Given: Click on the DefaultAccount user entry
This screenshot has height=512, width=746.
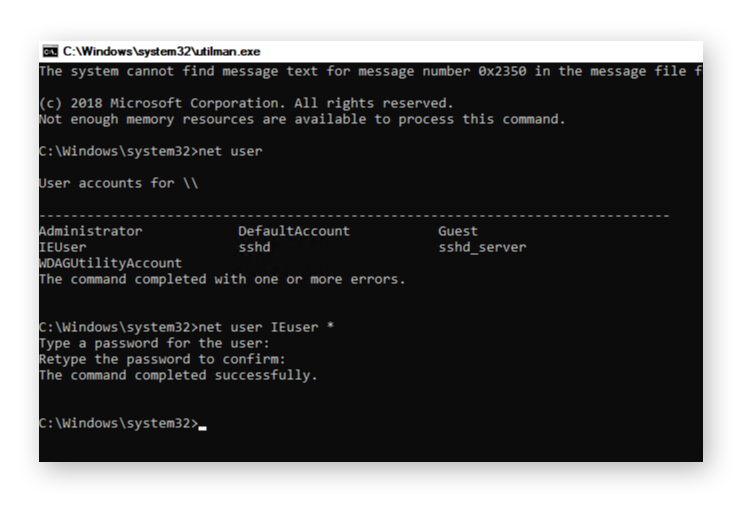Looking at the screenshot, I should tap(293, 231).
